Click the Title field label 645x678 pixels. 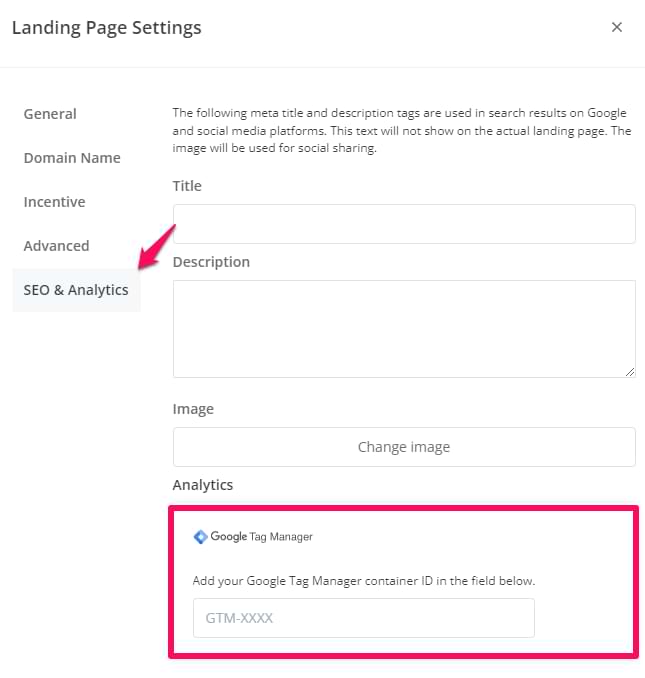tap(187, 186)
